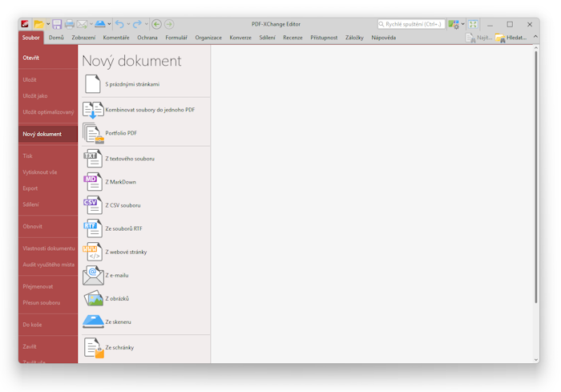Open the Nápověda tab
This screenshot has height=392, width=561.
384,38
